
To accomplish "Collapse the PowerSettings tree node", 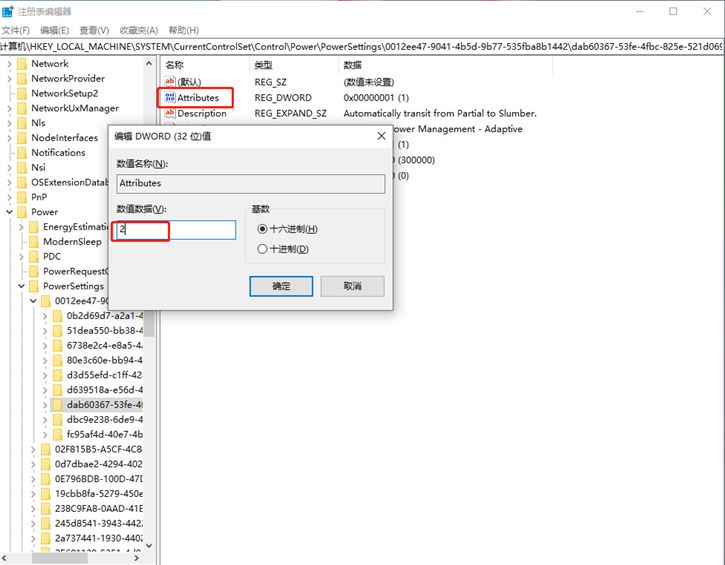I will [x=20, y=286].
